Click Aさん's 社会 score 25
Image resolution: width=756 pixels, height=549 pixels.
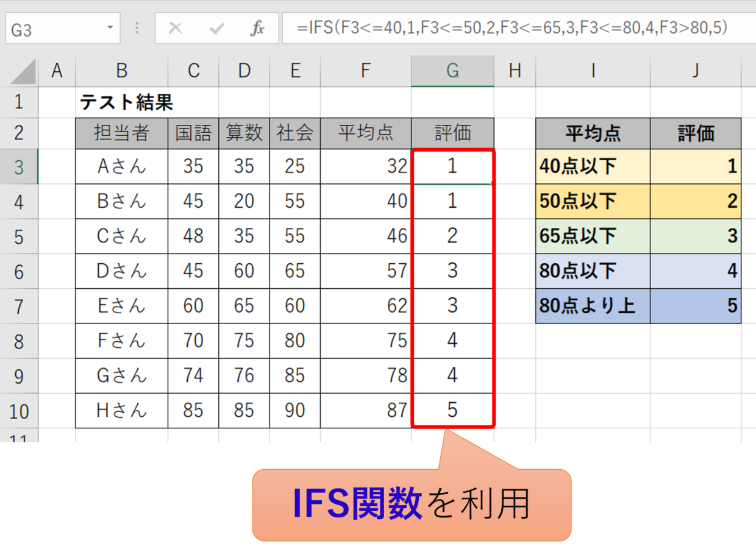point(295,166)
